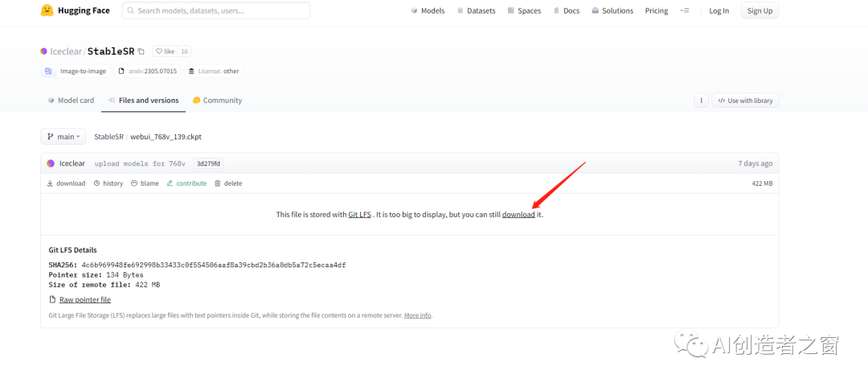The image size is (868, 383).
Task: Click the Hugging Face logo icon
Action: pyautogui.click(x=47, y=10)
